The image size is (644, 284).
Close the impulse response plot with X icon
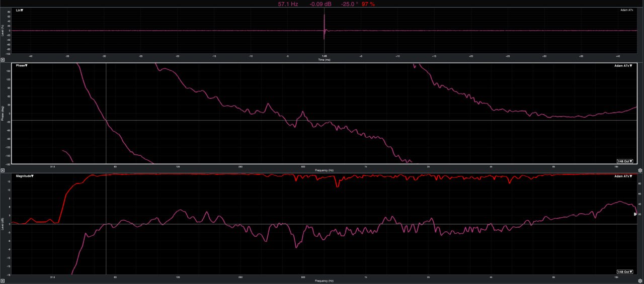pos(3,60)
